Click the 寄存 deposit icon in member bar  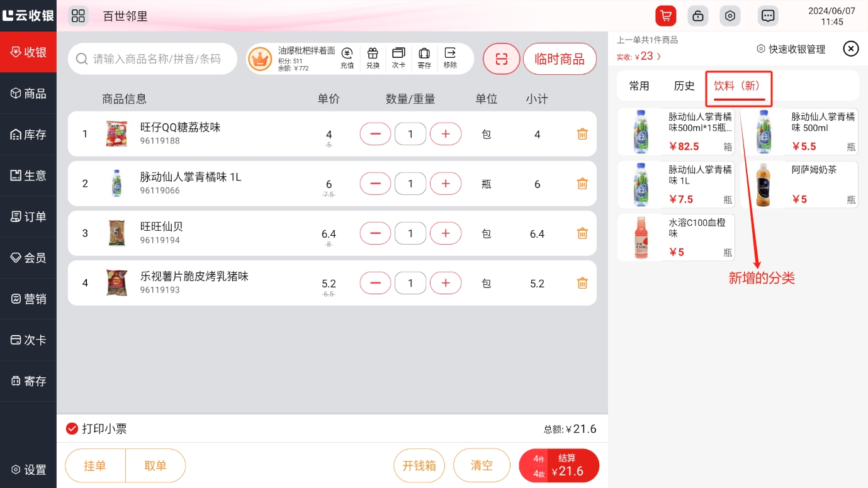click(424, 57)
